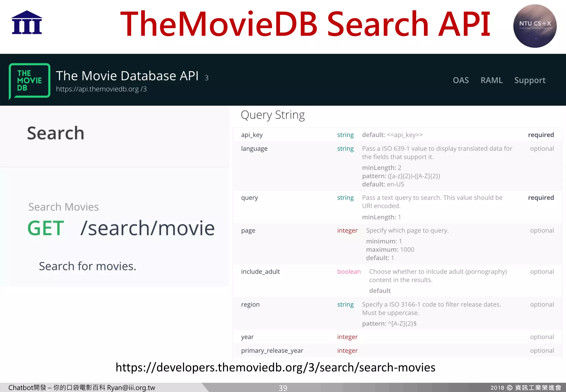
Task: Open the RAML menu item
Action: pyautogui.click(x=491, y=80)
